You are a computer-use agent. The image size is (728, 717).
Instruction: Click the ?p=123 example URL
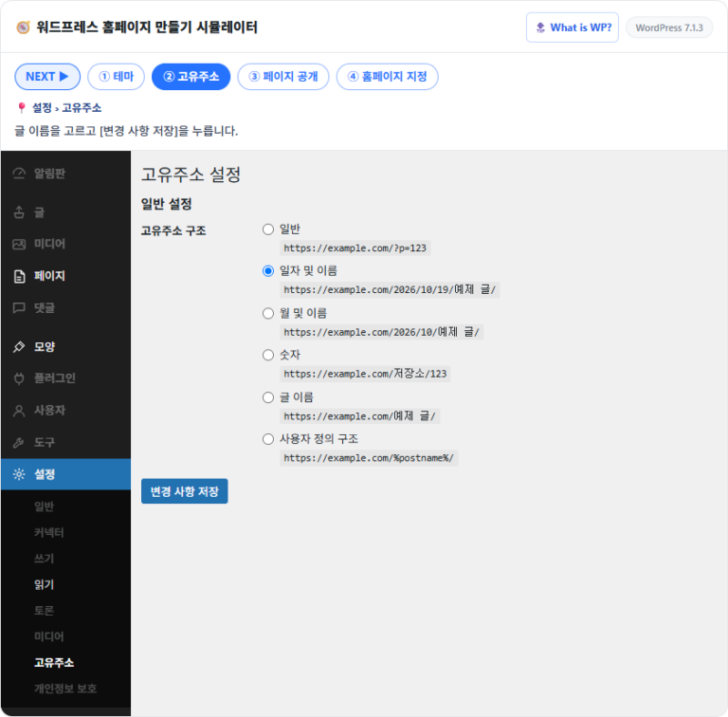pyautogui.click(x=355, y=248)
